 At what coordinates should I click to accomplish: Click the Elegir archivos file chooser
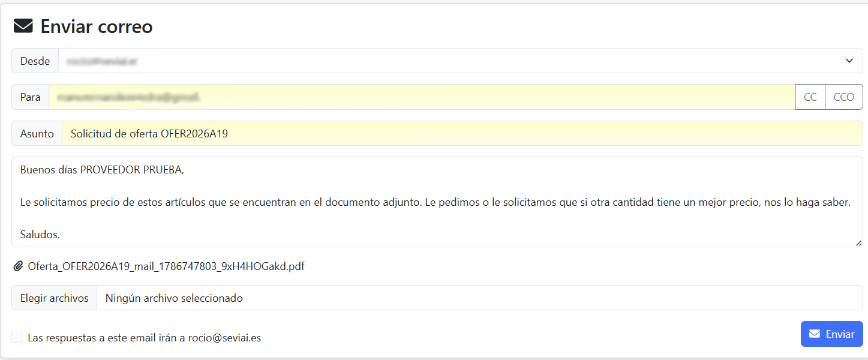[55, 298]
